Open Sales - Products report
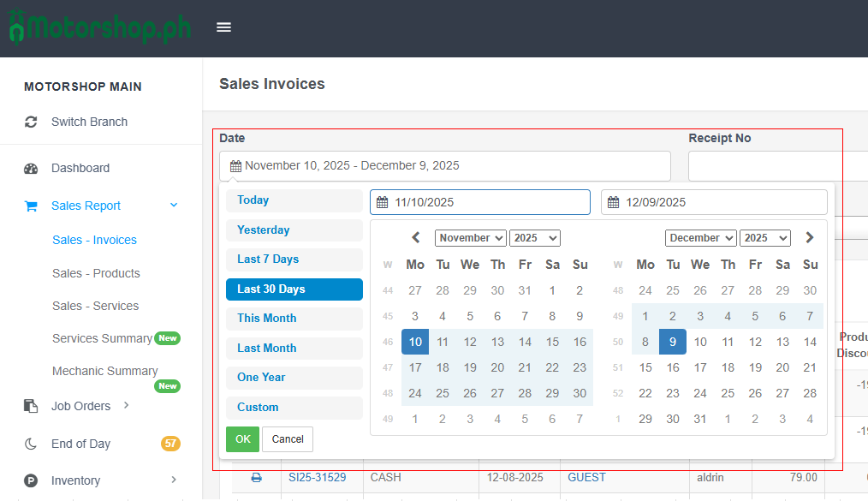Image resolution: width=868 pixels, height=501 pixels. click(x=96, y=273)
